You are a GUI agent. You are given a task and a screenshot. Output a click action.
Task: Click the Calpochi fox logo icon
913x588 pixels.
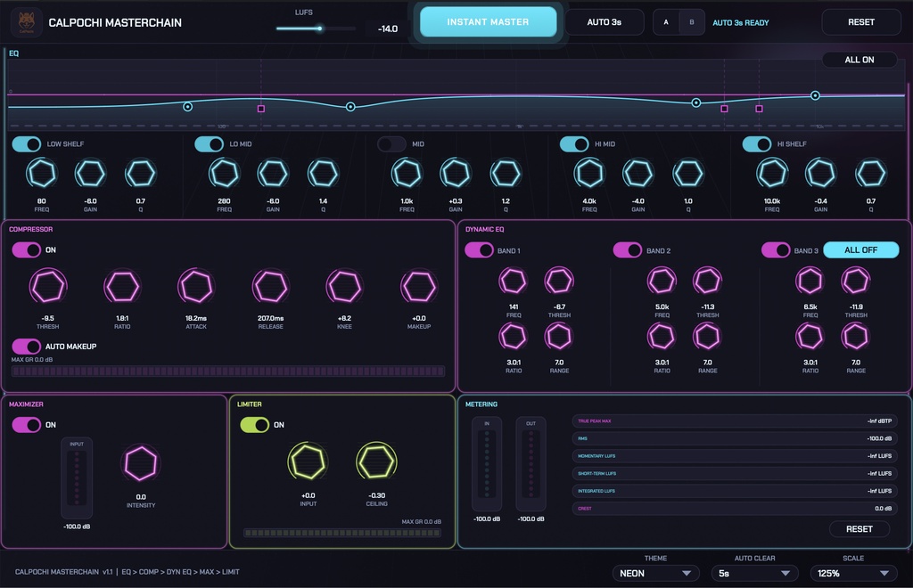point(26,22)
